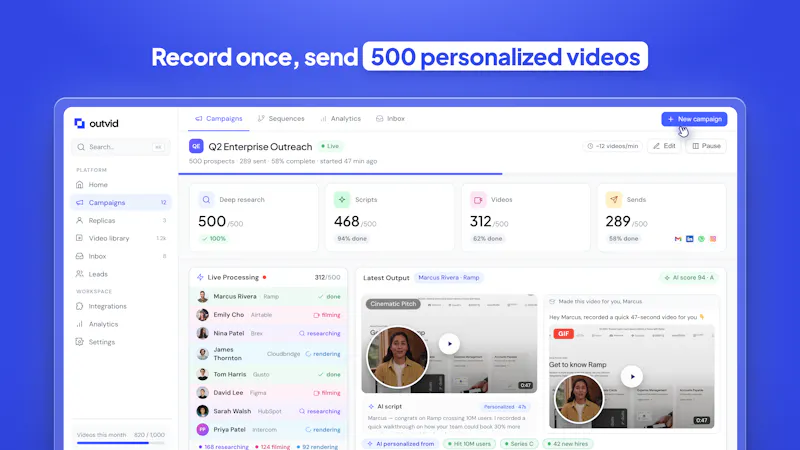
Task: Open the Inbox top tab
Action: pyautogui.click(x=390, y=118)
